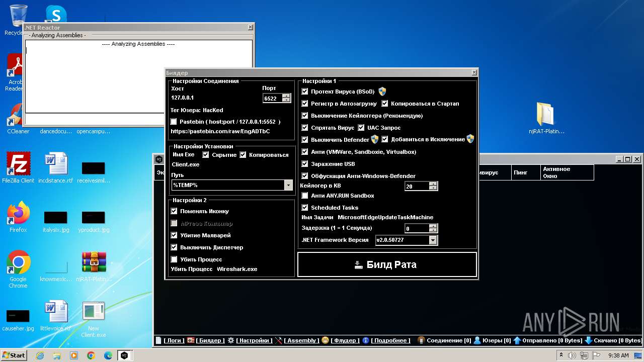
Task: Click the crossed tools icon beside Assembly
Action: [x=279, y=340]
